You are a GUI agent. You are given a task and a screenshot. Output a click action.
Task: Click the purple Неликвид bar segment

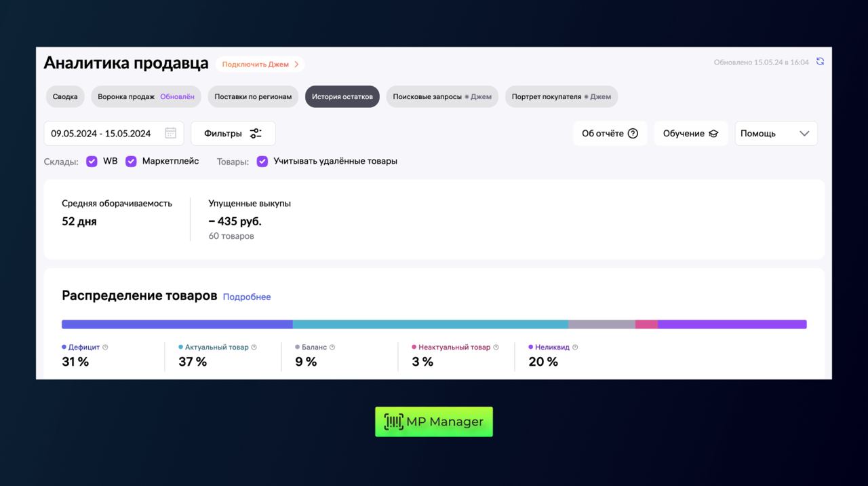[x=732, y=324]
